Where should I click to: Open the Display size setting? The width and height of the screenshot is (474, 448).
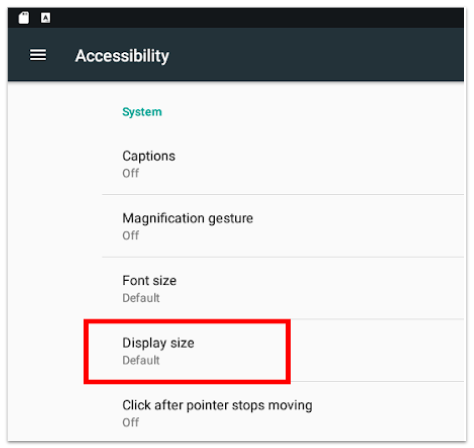[283, 351]
